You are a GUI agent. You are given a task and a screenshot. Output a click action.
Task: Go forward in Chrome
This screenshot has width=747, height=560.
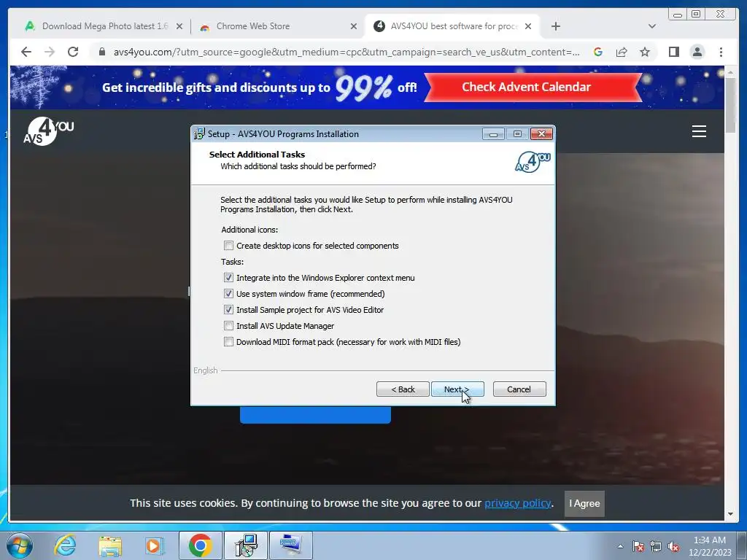[x=50, y=52]
